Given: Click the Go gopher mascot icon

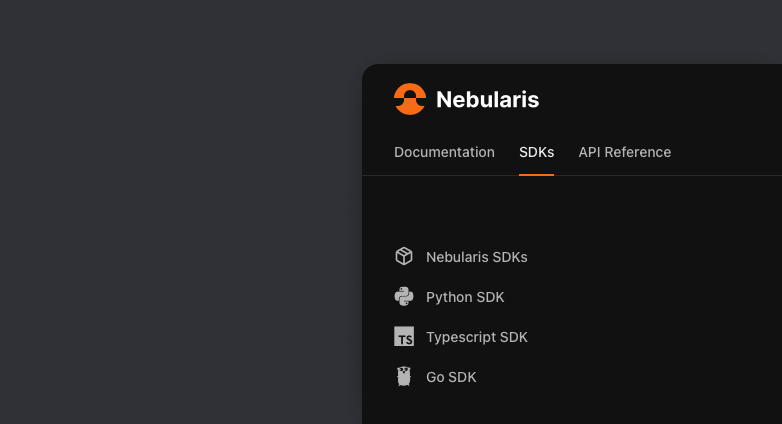Looking at the screenshot, I should (x=404, y=377).
